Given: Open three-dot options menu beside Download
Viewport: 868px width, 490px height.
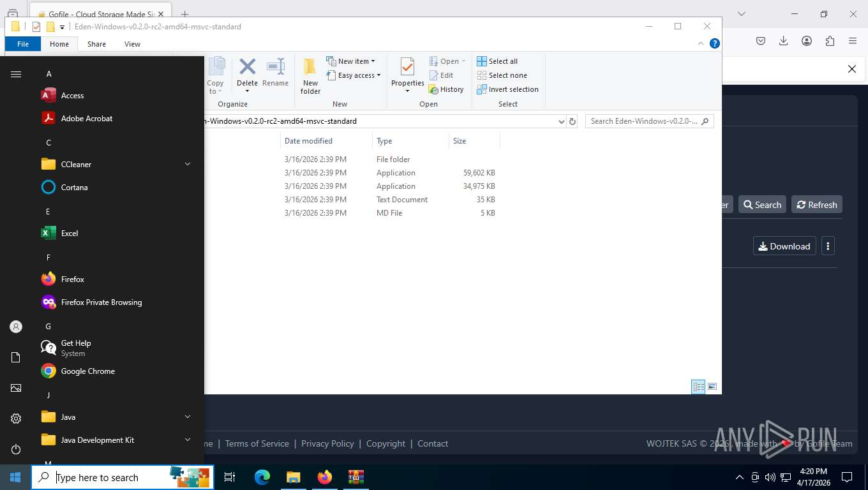Looking at the screenshot, I should click(828, 246).
